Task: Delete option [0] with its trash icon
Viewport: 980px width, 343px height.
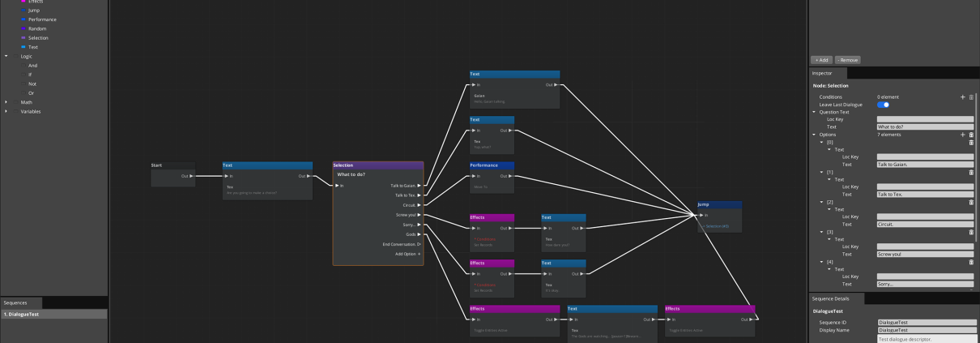Action: click(x=971, y=142)
